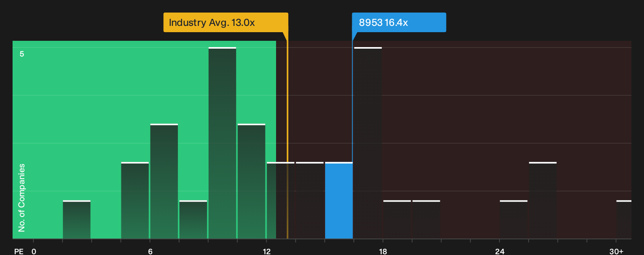The height and width of the screenshot is (255, 644).
Task: Click the tallest bar near PE 10
Action: (222, 143)
